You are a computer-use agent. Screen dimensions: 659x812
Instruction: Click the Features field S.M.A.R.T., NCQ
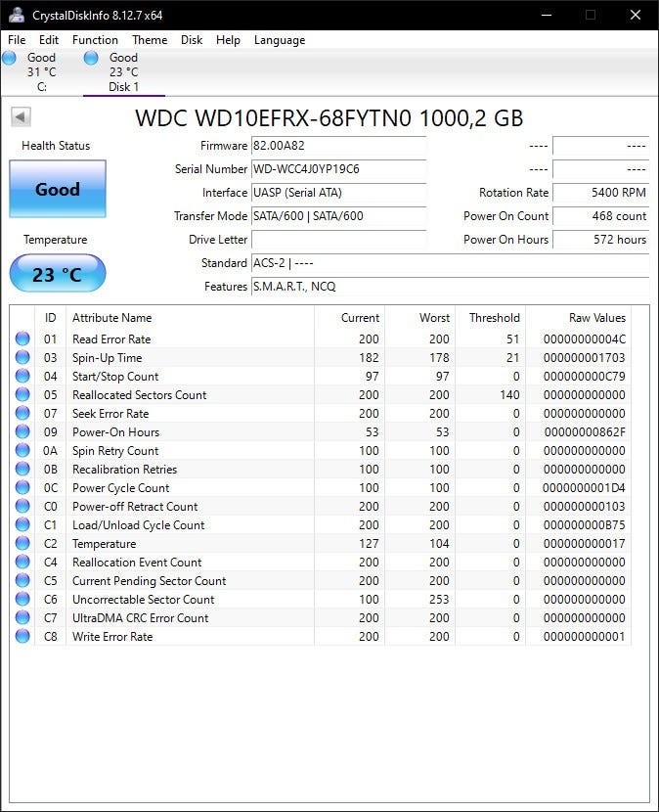451,287
